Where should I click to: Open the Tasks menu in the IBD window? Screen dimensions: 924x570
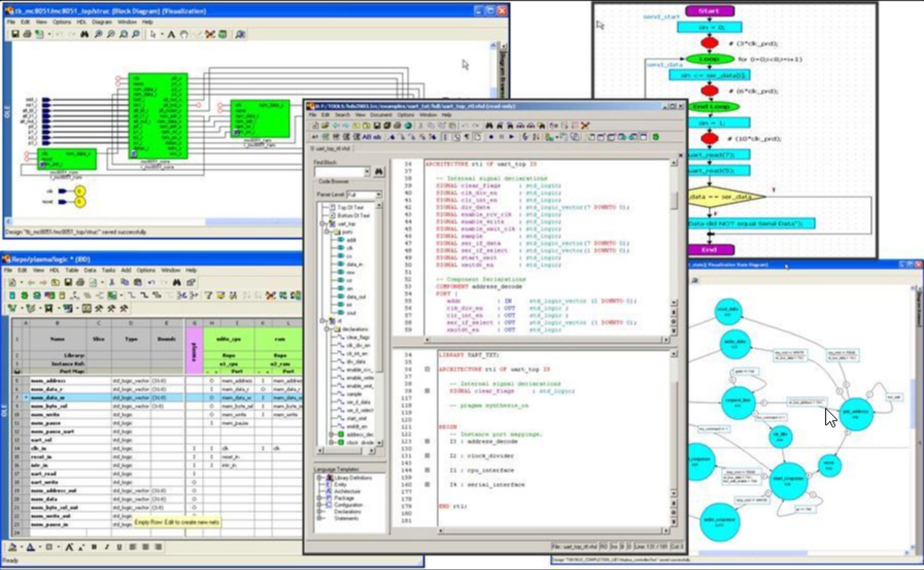point(108,270)
